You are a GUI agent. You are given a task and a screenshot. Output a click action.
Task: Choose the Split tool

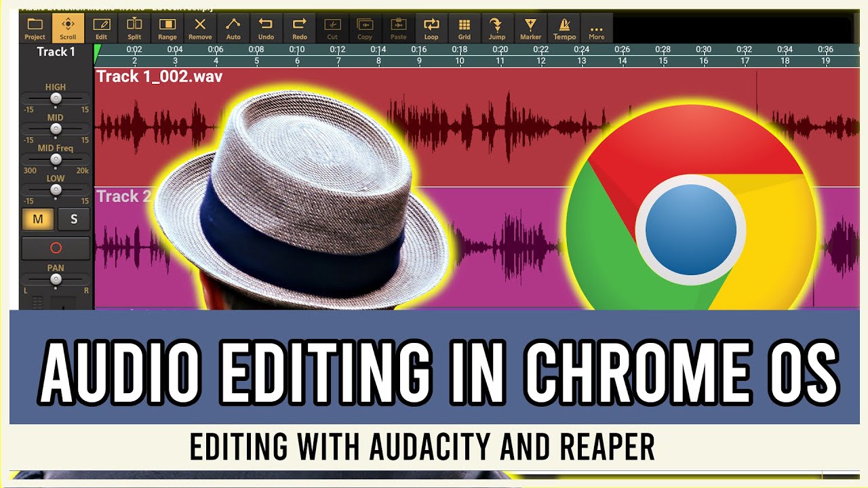134,28
